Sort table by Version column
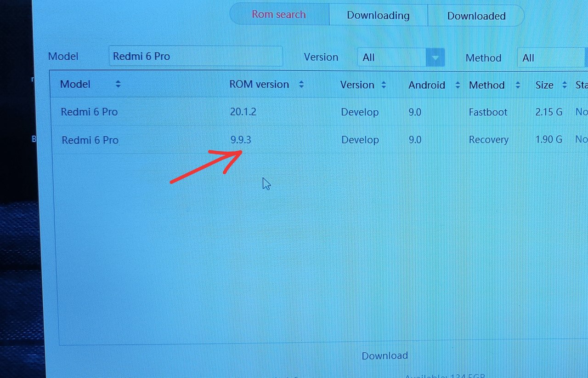Image resolution: width=588 pixels, height=378 pixels. coord(384,85)
